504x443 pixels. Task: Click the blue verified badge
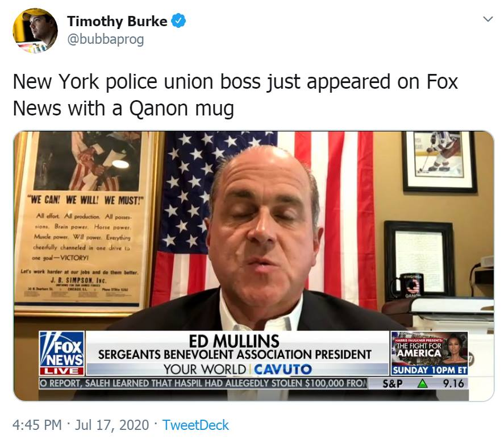click(178, 21)
